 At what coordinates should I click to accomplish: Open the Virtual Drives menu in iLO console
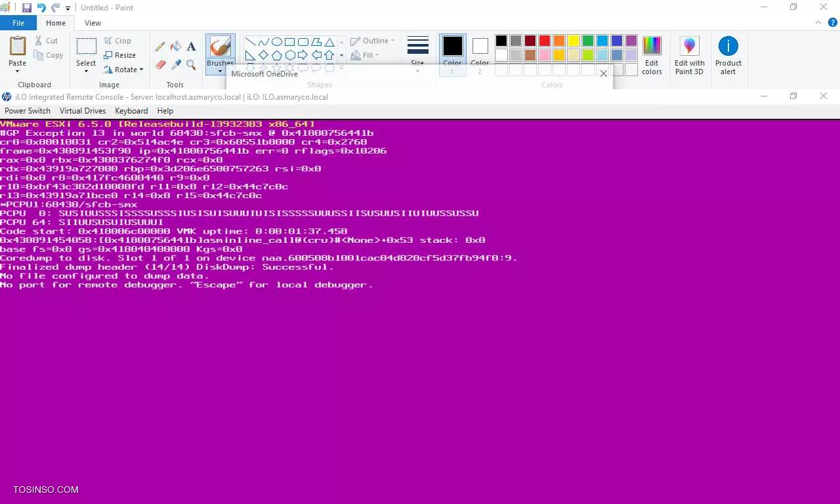[x=84, y=111]
